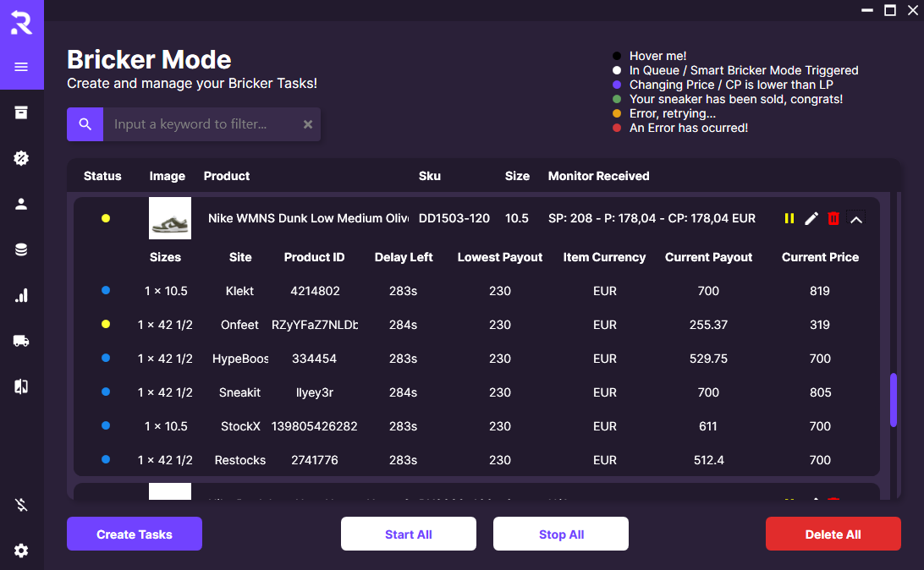Click the Delete All button

tap(833, 534)
